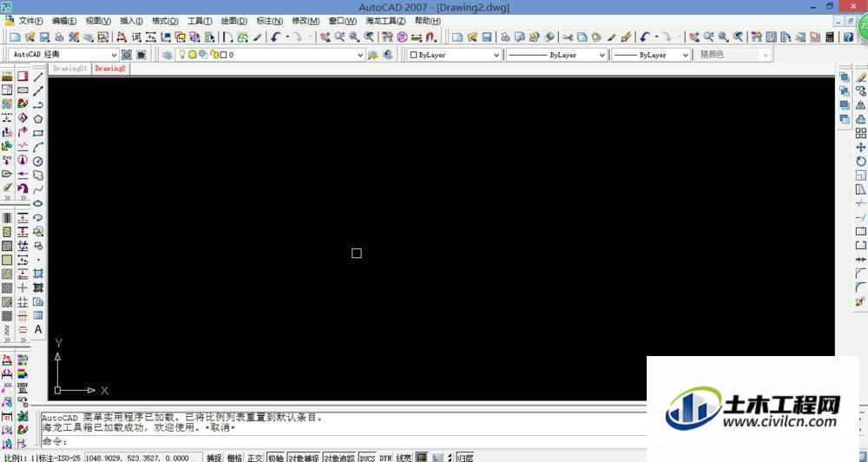Click the Bring to Front draw order icon
868x462 pixels.
tap(845, 77)
